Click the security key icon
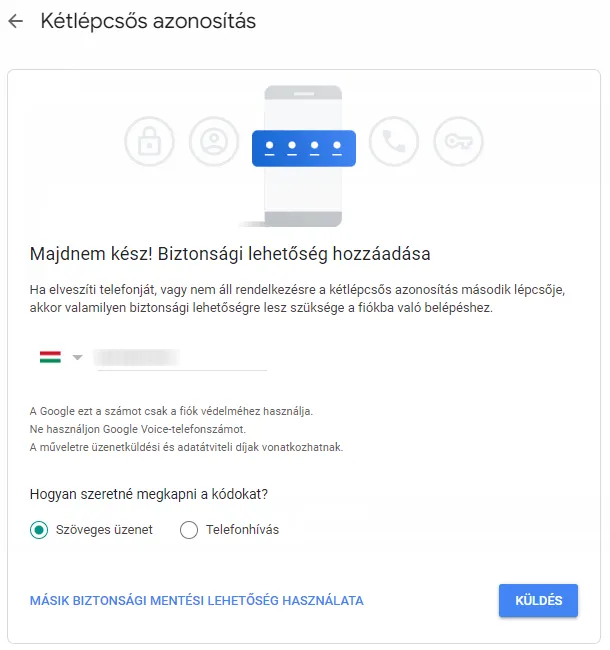The width and height of the screenshot is (610, 650). coord(455,143)
